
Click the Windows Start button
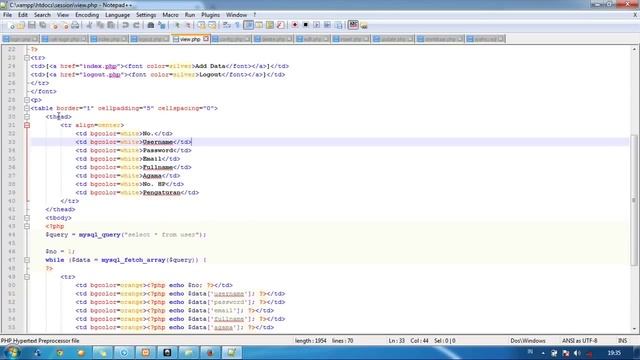(x=12, y=353)
